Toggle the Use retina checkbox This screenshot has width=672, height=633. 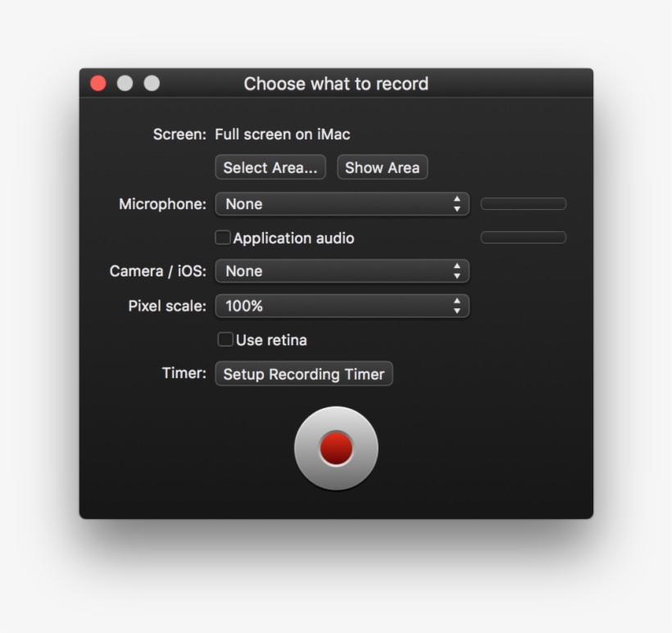[225, 339]
